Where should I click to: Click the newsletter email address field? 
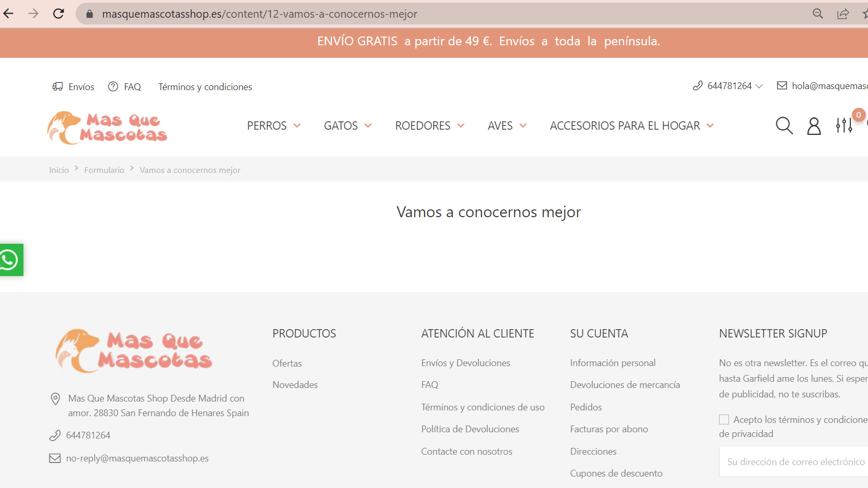[x=793, y=462]
